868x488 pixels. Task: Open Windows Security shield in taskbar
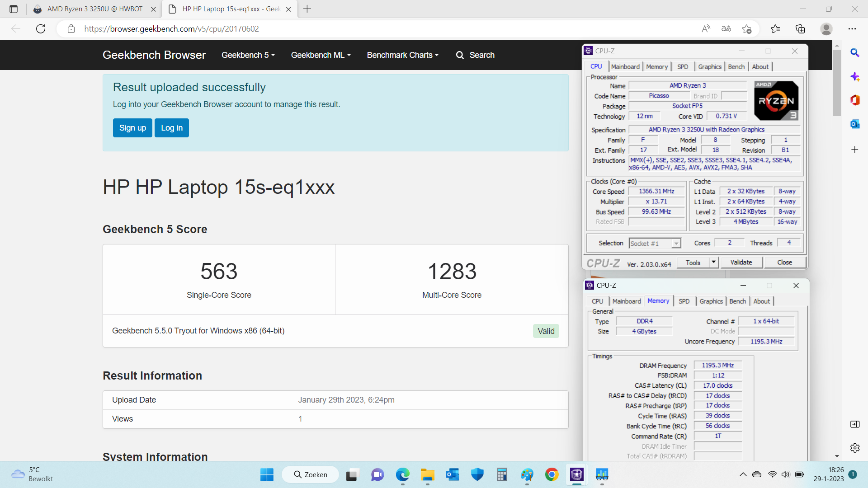tap(477, 474)
